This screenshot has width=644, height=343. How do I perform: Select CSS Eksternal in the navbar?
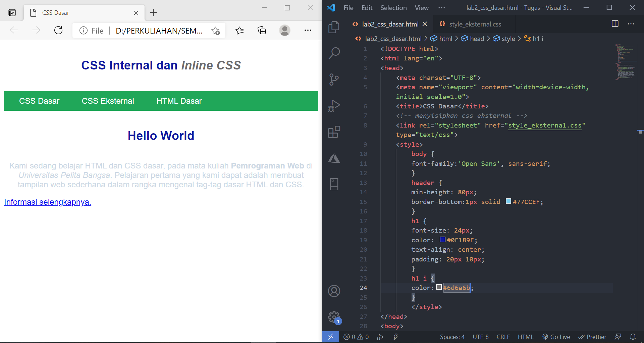click(108, 101)
